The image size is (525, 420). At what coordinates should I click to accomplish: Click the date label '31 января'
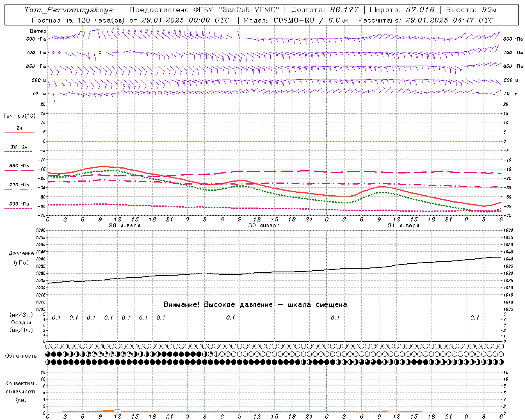[403, 226]
